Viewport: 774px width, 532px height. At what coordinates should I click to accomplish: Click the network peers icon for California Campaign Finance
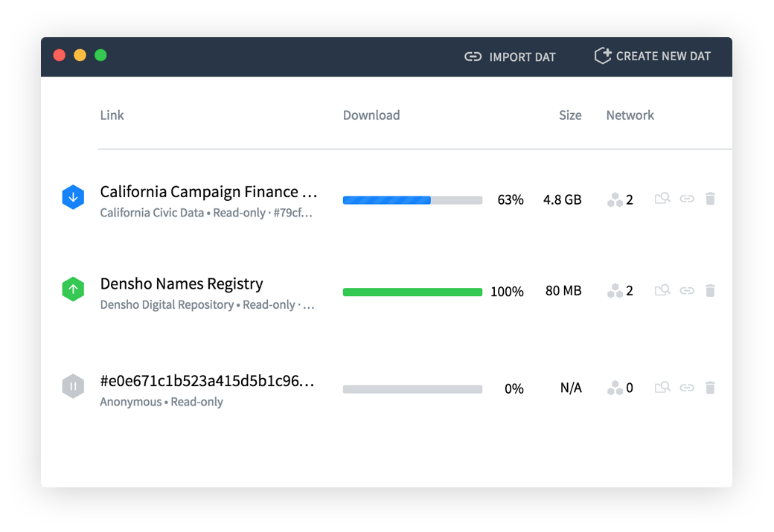pos(615,200)
